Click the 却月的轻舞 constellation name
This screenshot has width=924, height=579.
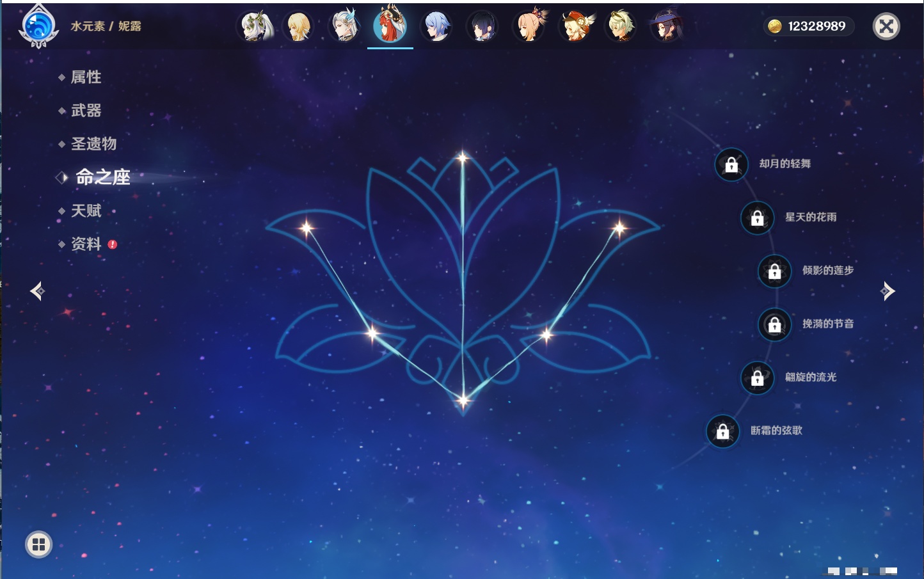(785, 164)
